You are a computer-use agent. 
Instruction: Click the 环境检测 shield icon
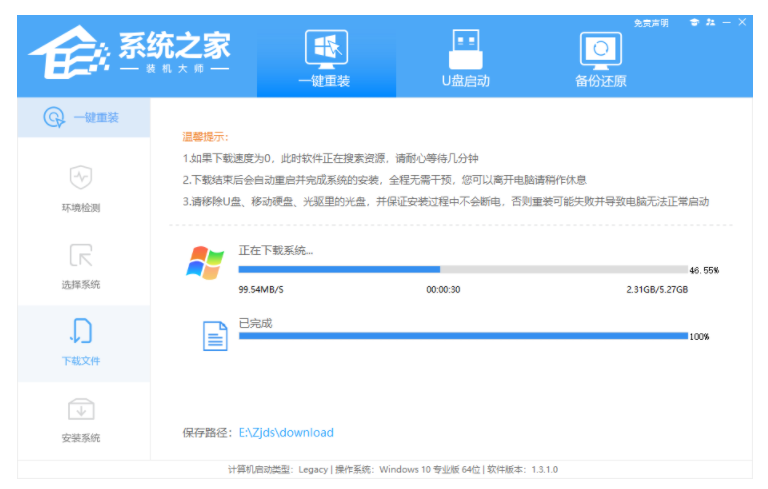81,177
